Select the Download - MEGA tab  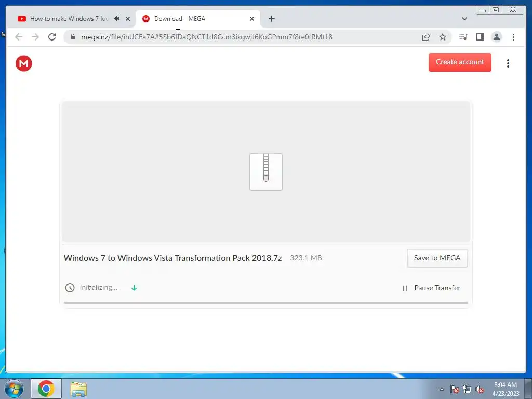point(198,19)
